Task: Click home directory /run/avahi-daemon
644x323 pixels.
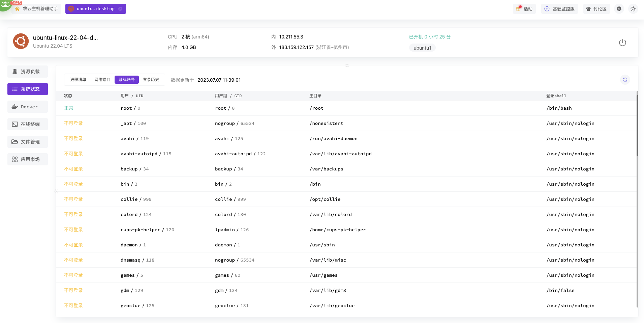Action: pos(333,138)
